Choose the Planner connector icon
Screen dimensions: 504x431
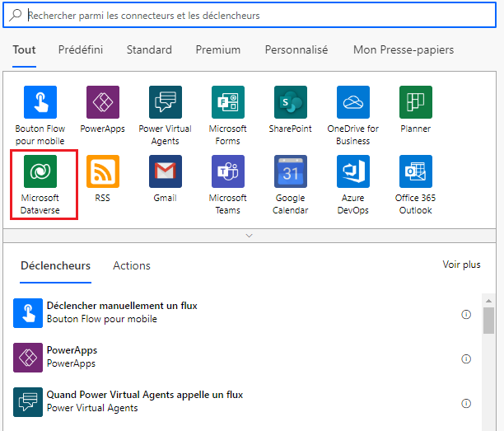[x=416, y=102]
